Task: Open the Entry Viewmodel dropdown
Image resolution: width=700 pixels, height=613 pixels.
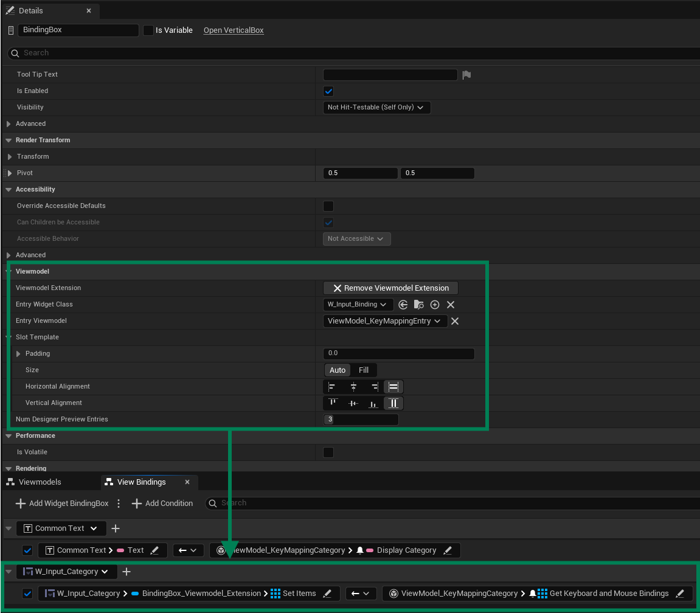Action: coord(385,320)
